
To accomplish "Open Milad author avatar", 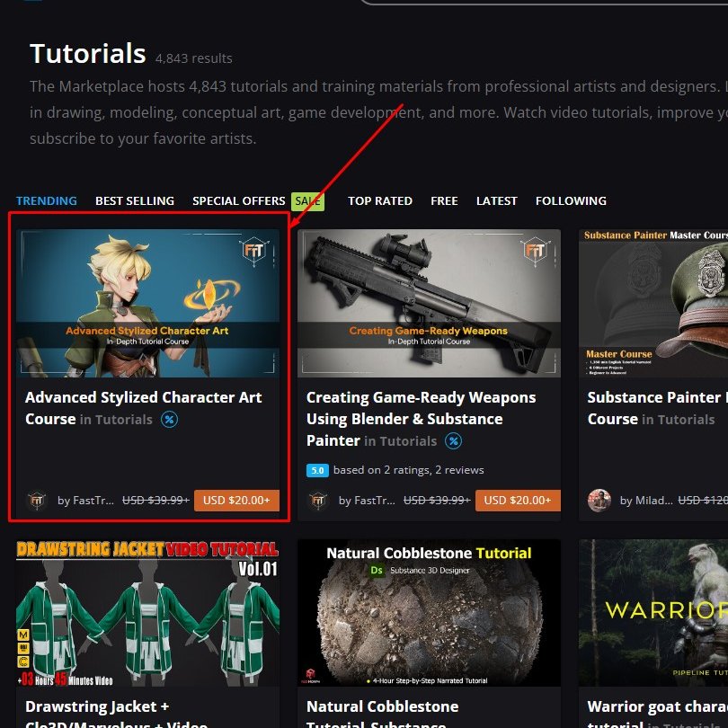I will pos(599,501).
